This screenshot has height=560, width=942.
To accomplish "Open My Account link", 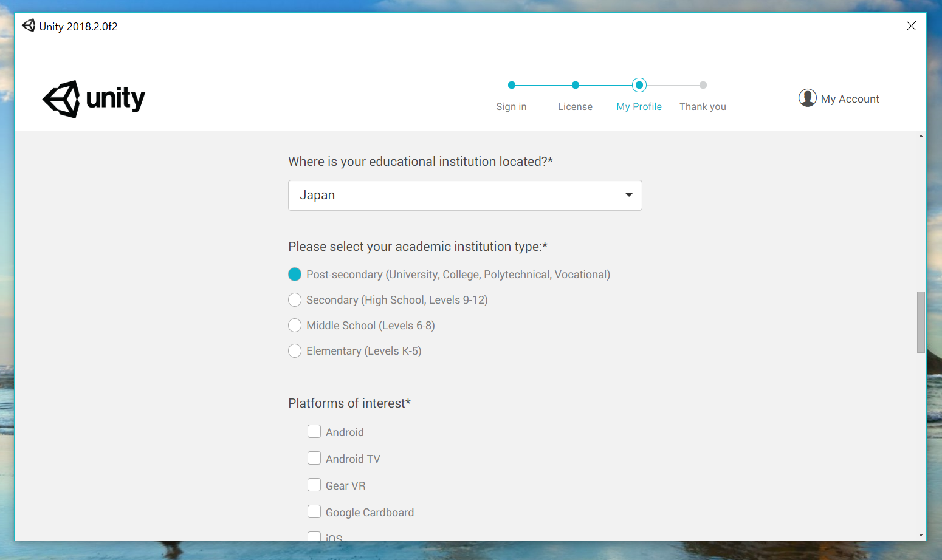I will [850, 99].
